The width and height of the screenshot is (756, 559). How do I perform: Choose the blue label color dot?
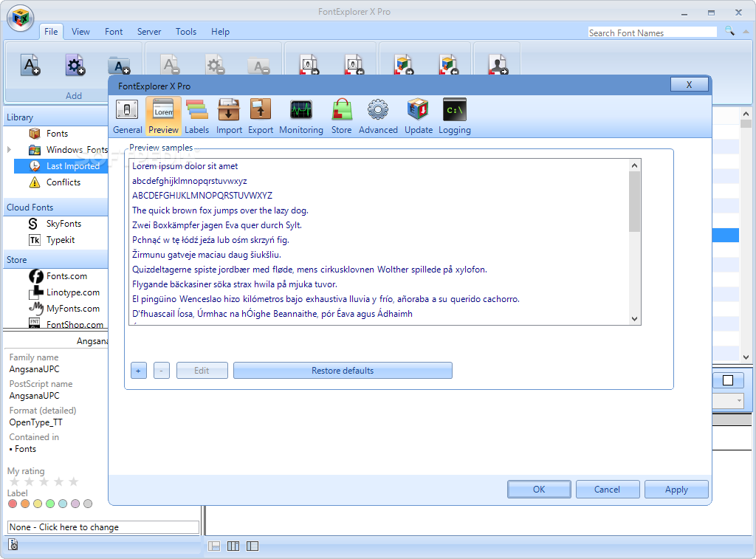tap(63, 504)
